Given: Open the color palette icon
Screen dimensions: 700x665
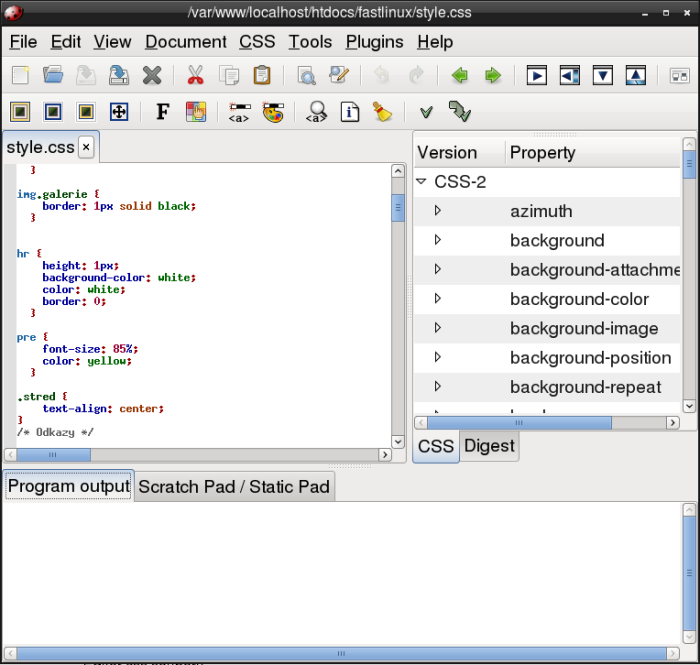Looking at the screenshot, I should (273, 112).
